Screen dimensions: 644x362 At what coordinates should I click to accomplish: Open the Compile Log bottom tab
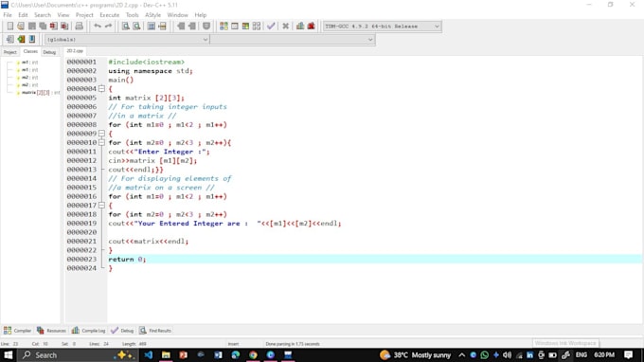point(89,331)
